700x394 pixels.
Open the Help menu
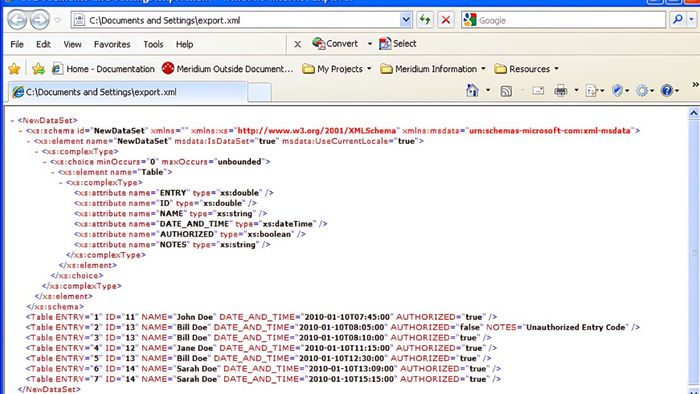(x=184, y=44)
